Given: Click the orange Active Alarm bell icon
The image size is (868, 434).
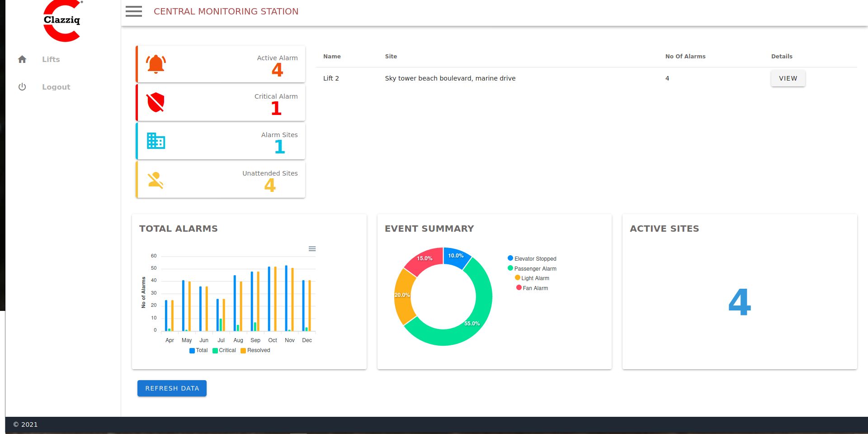Looking at the screenshot, I should click(x=156, y=64).
